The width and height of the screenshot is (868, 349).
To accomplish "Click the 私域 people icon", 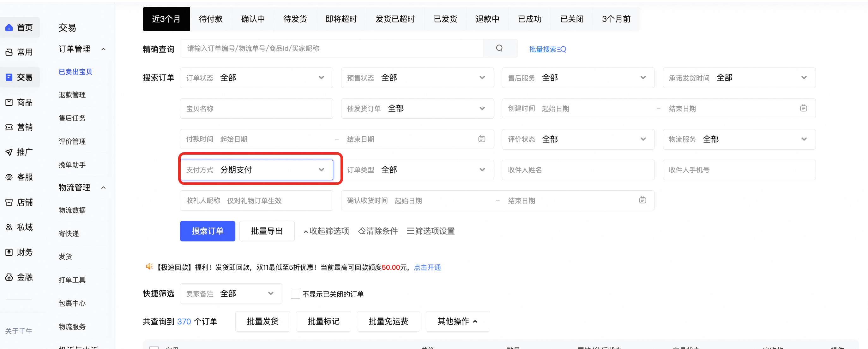I will pyautogui.click(x=9, y=227).
